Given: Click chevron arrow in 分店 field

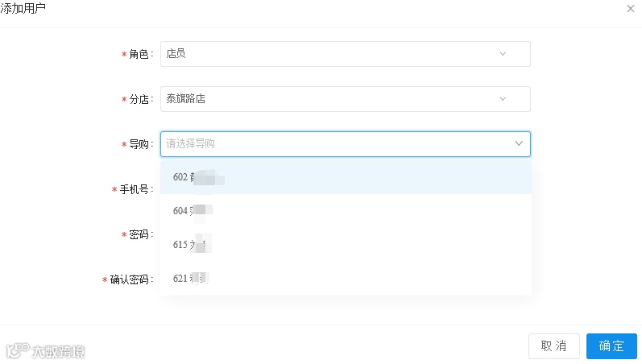Looking at the screenshot, I should pos(503,99).
